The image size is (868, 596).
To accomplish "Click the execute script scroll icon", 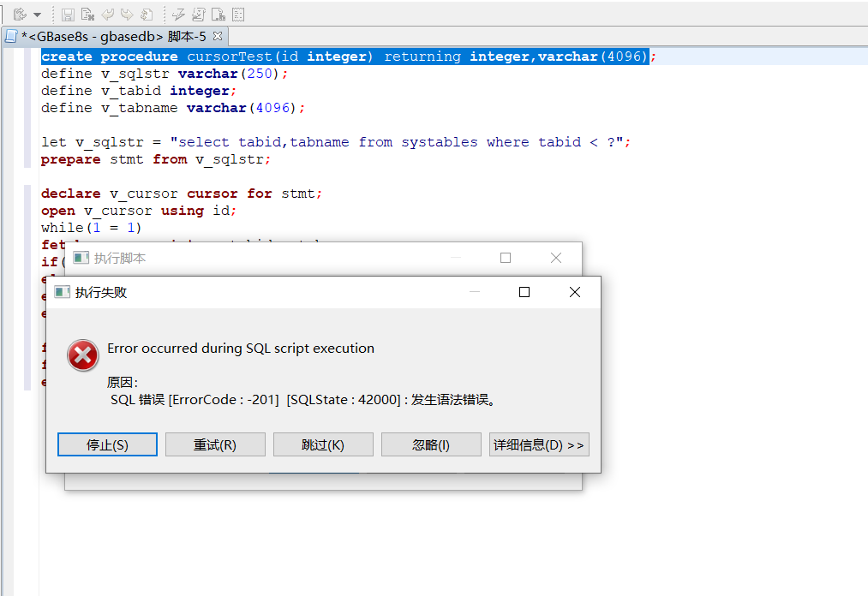I will [198, 15].
